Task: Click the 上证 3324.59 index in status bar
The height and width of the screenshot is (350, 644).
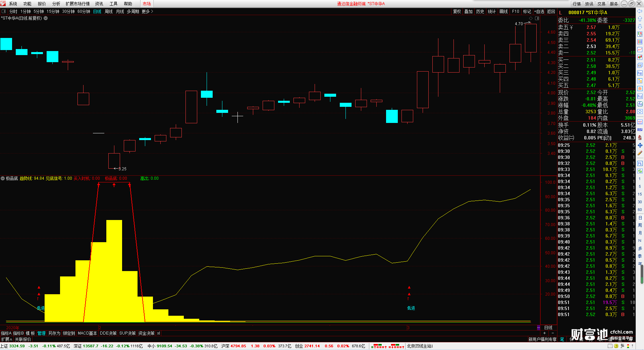Action: [12, 346]
